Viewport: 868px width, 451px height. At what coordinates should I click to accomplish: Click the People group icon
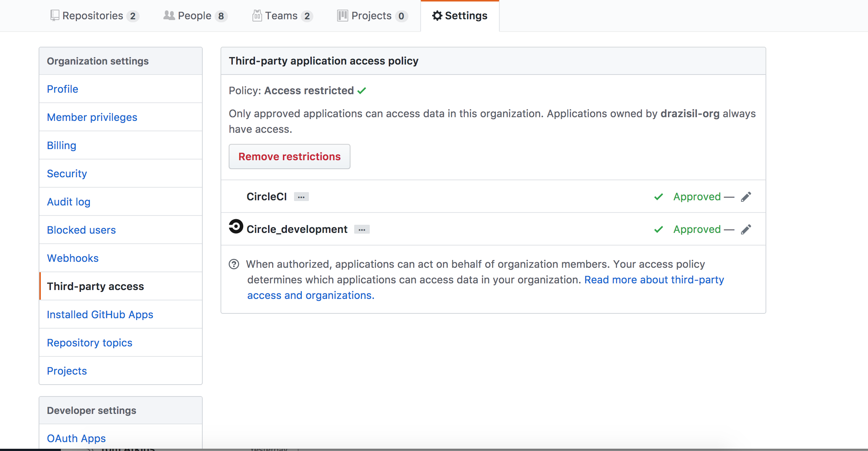pos(169,16)
